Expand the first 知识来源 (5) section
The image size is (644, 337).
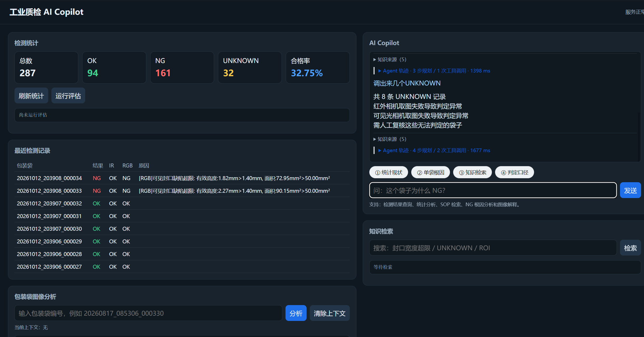390,60
